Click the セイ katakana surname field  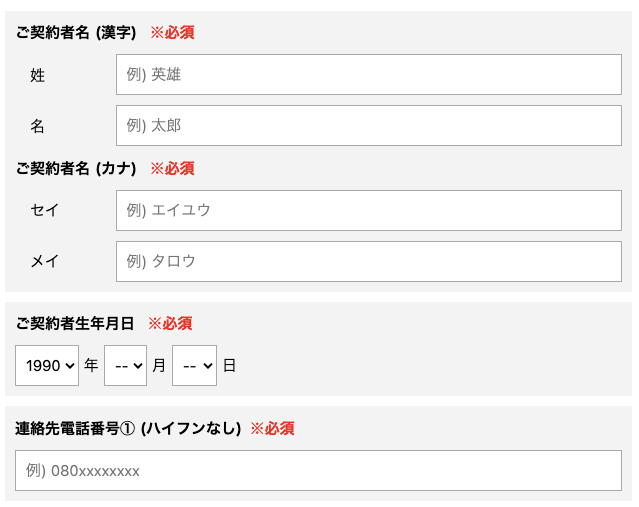click(x=368, y=210)
